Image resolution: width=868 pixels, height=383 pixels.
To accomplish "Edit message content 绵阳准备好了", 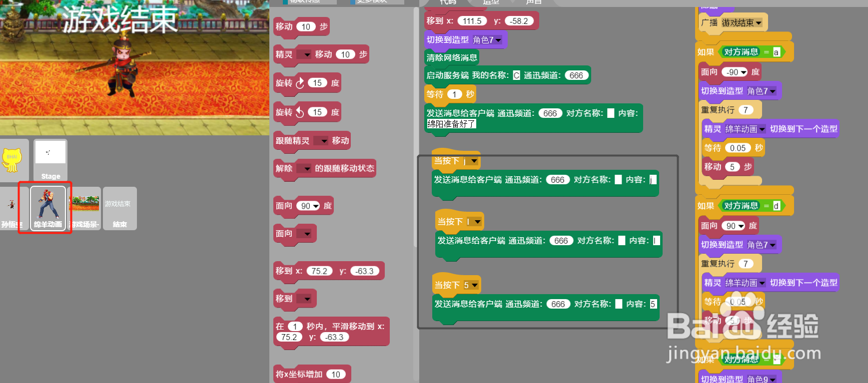I will [x=451, y=124].
